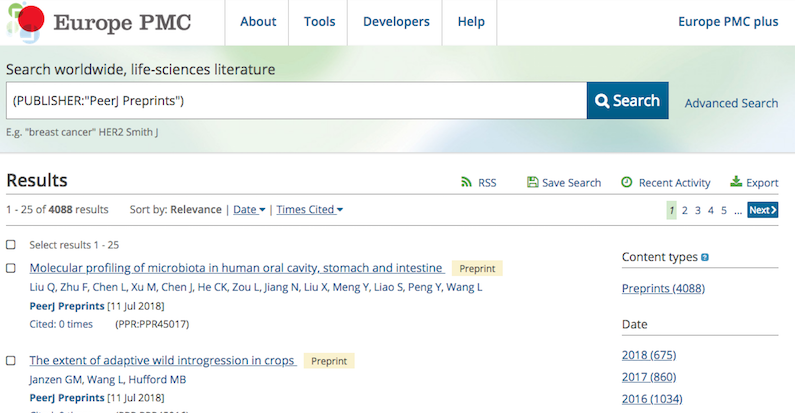Click 'Cited: 0 times' on first result
The width and height of the screenshot is (795, 413).
tap(61, 324)
